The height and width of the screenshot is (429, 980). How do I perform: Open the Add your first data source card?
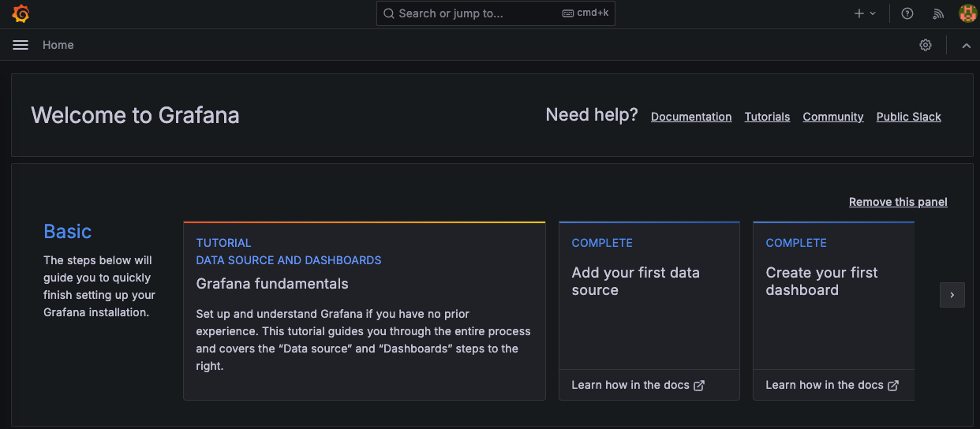tap(649, 311)
